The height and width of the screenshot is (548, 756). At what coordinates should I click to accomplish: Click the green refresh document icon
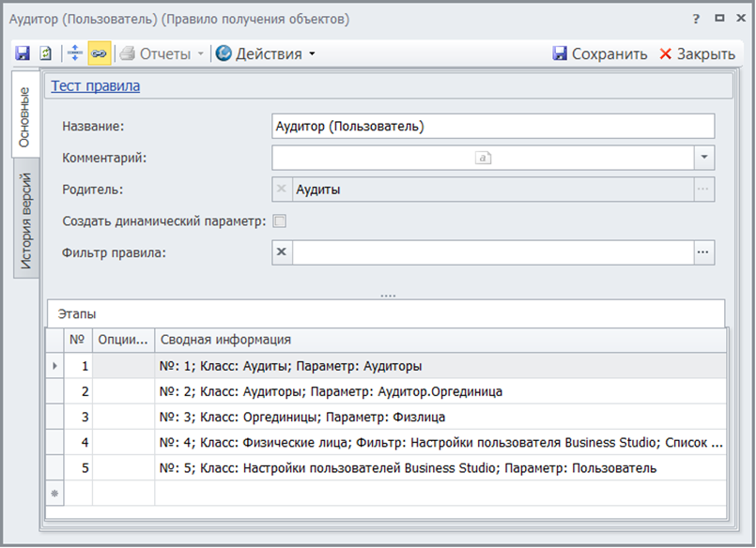[x=45, y=53]
